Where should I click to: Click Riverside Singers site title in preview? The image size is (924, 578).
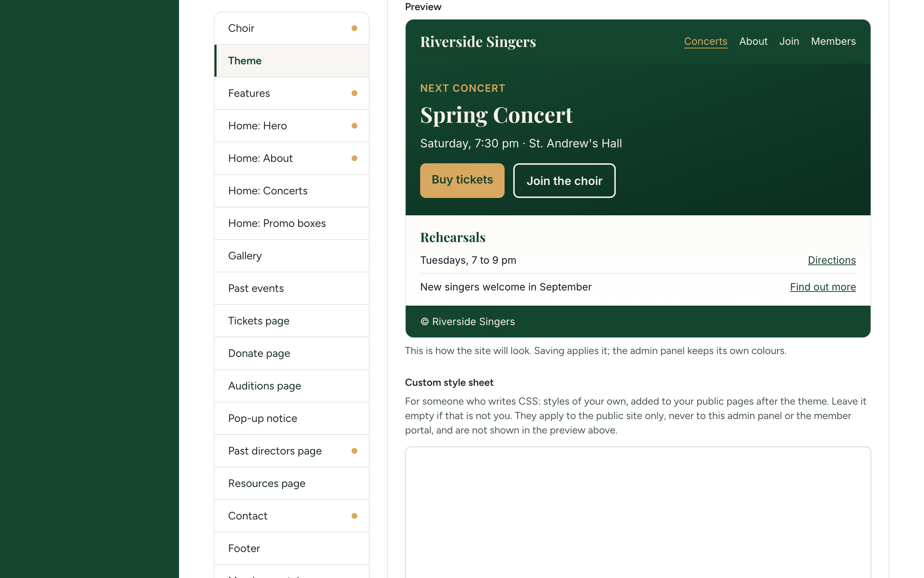pos(478,42)
